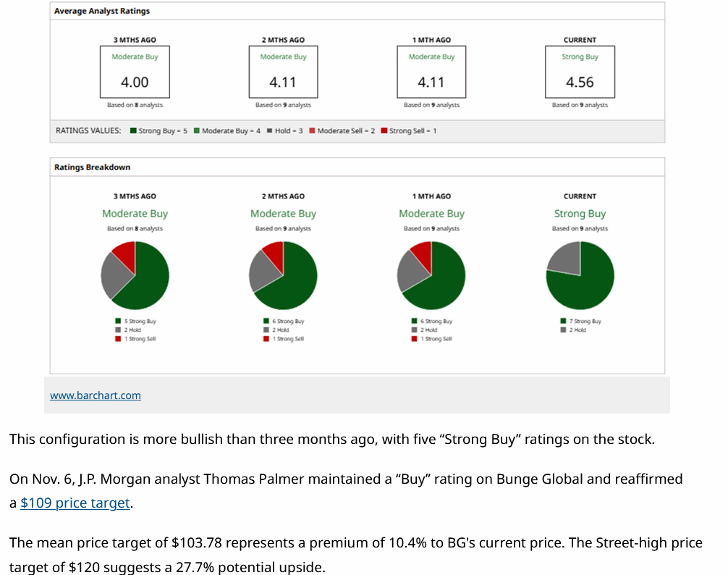Viewport: 728px width, 575px height.
Task: Click the 3 months ago pie chart
Action: coord(135,276)
